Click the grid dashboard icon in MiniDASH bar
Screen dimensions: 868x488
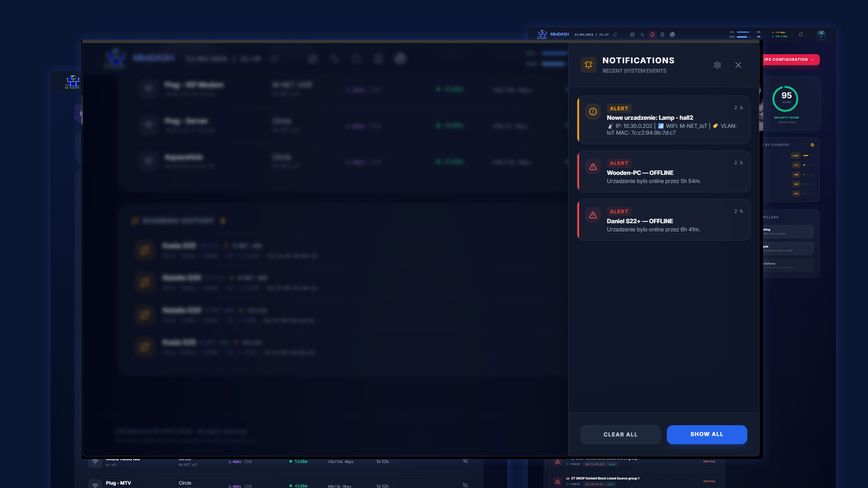(x=632, y=34)
